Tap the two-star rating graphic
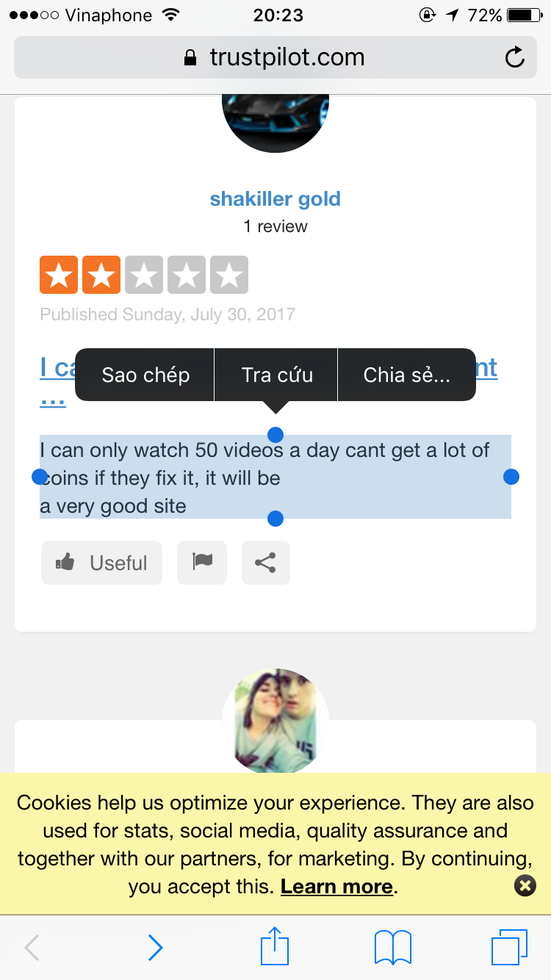Image resolution: width=551 pixels, height=980 pixels. (x=144, y=275)
